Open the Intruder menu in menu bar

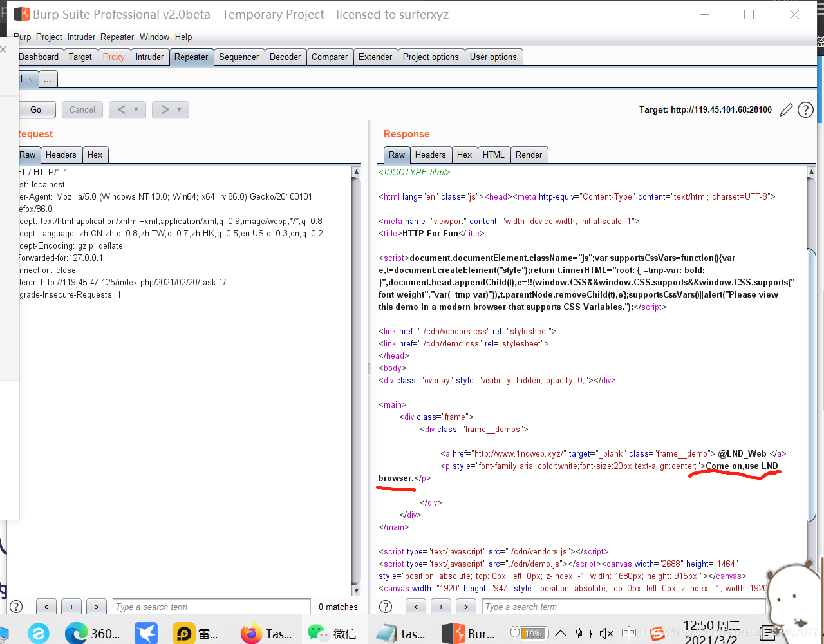point(81,37)
